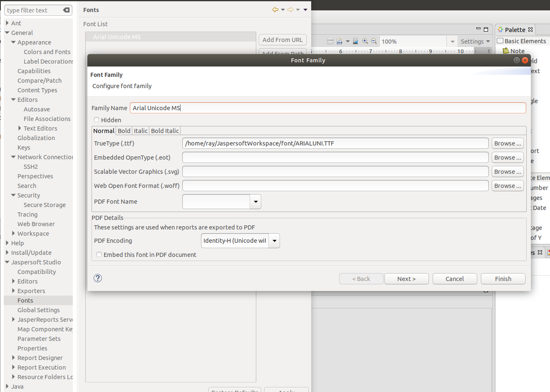Click the zoom out magnifier icon

click(374, 41)
